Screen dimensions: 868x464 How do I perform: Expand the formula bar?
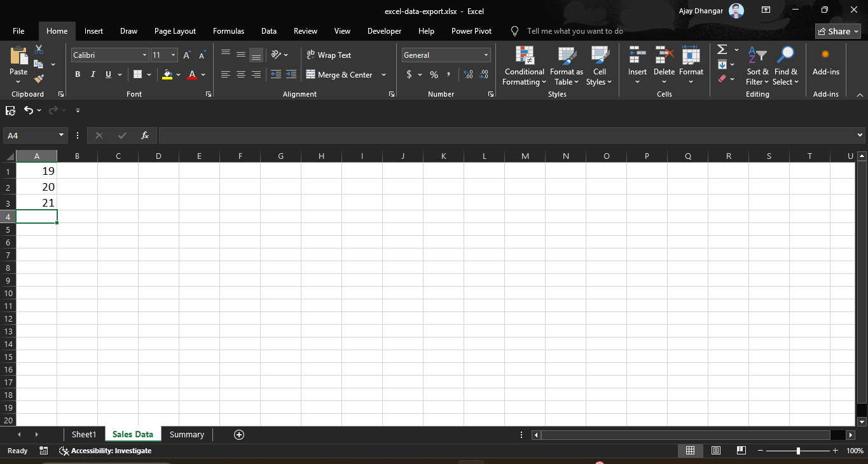click(x=860, y=135)
